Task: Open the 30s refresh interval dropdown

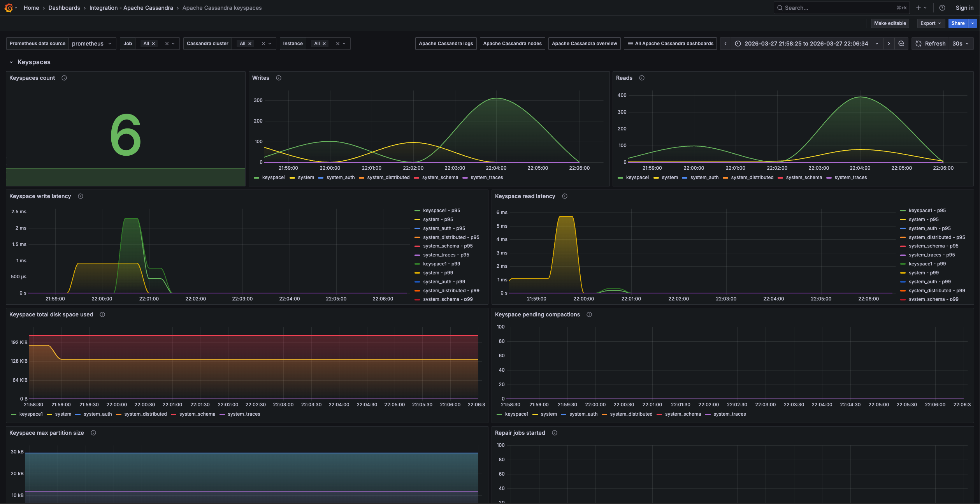Action: [960, 44]
